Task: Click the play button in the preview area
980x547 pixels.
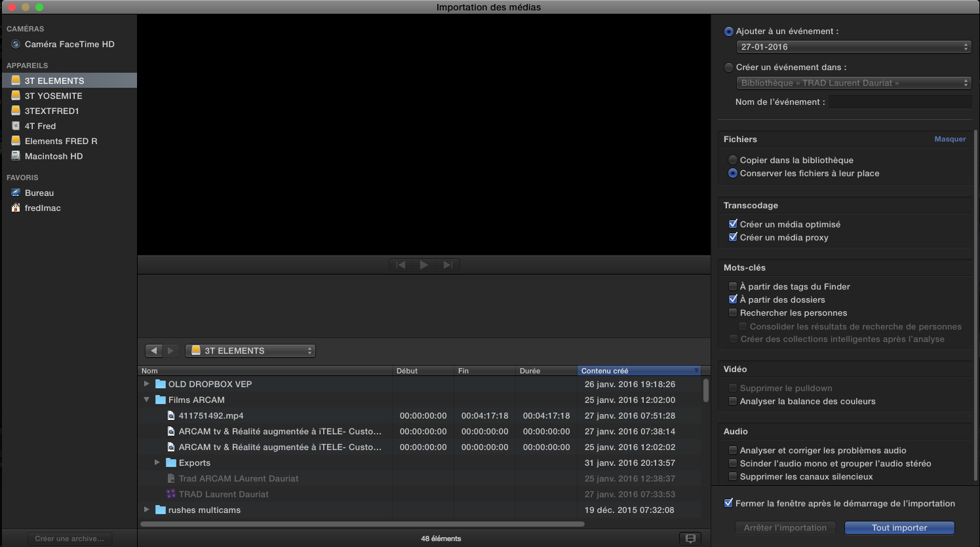Action: [x=423, y=265]
